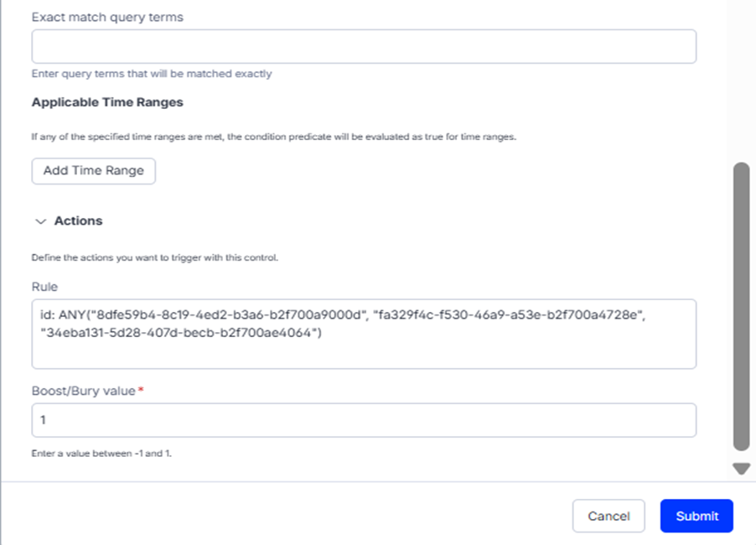
Task: Cancel the control dialog
Action: 608,516
